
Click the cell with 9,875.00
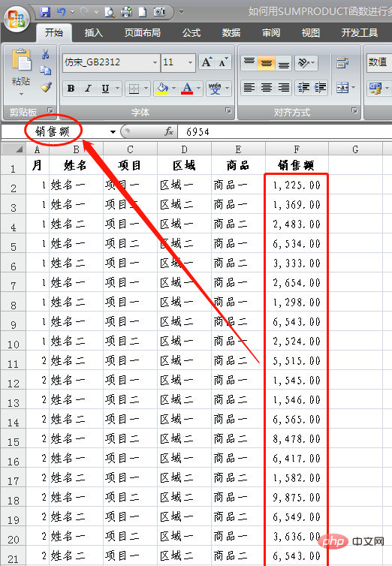(x=297, y=498)
